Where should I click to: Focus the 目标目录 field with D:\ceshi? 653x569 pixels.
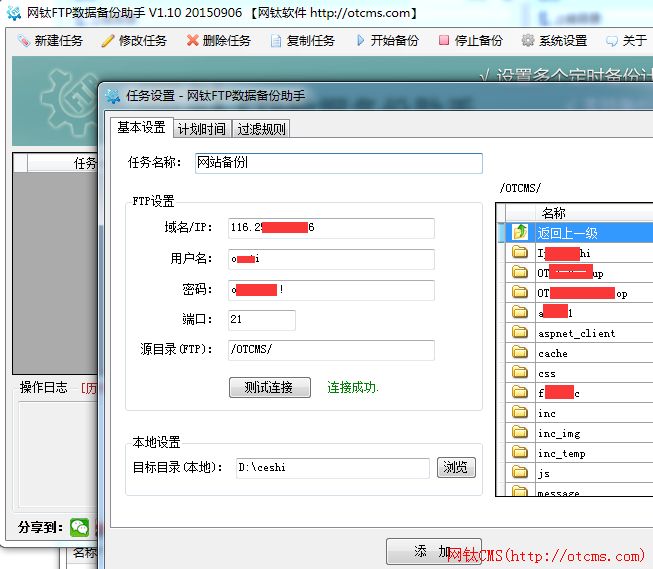(333, 468)
